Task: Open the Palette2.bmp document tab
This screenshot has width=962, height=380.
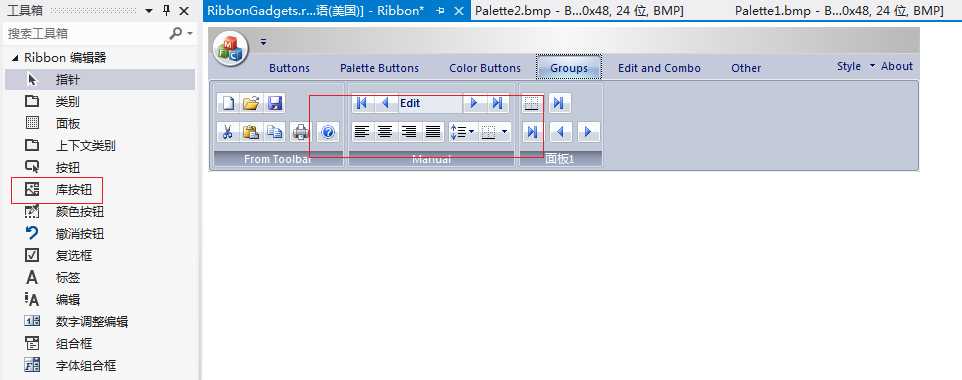Action: [x=579, y=10]
